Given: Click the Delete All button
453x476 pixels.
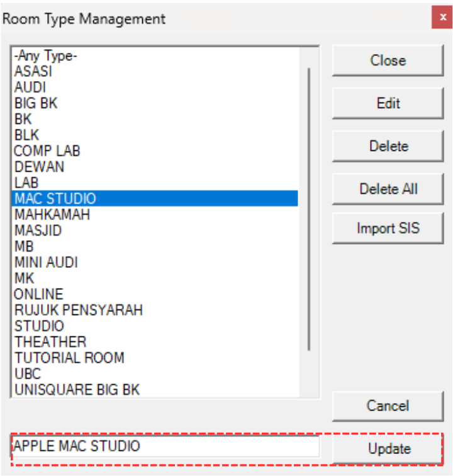Looking at the screenshot, I should (x=388, y=189).
